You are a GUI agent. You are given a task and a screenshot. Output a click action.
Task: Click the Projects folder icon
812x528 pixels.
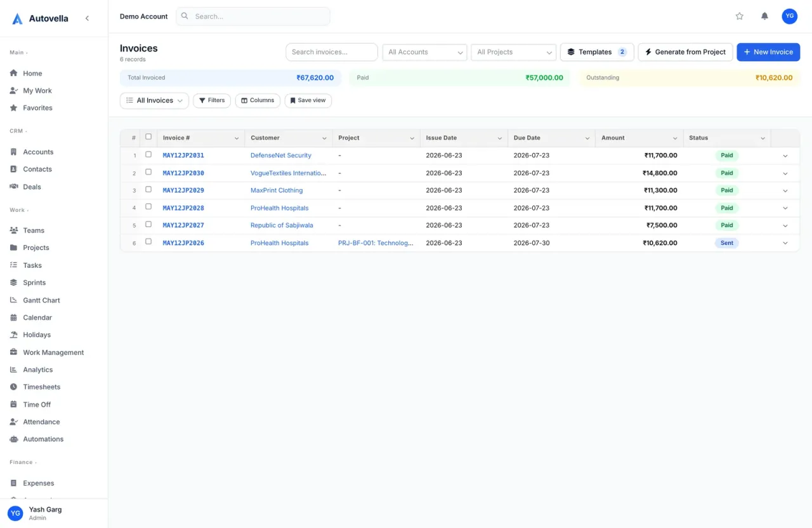(14, 247)
